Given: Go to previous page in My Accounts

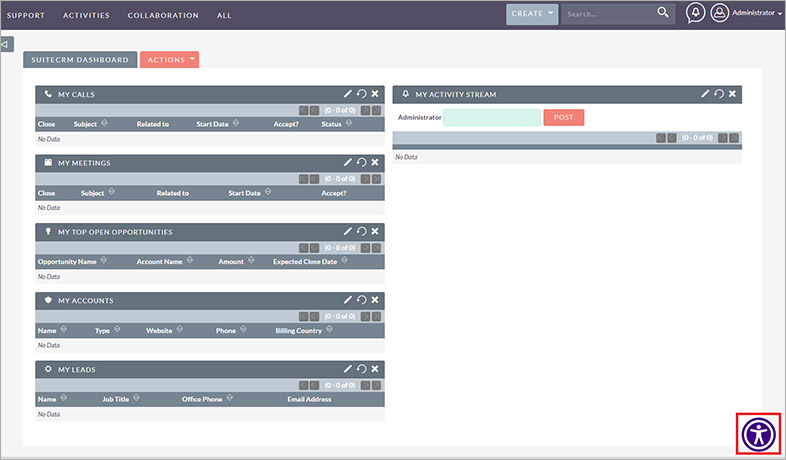Looking at the screenshot, I should click(x=314, y=317).
